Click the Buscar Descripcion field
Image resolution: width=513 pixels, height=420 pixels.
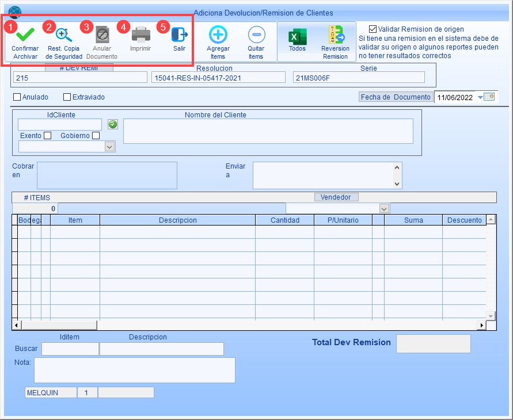coord(162,349)
